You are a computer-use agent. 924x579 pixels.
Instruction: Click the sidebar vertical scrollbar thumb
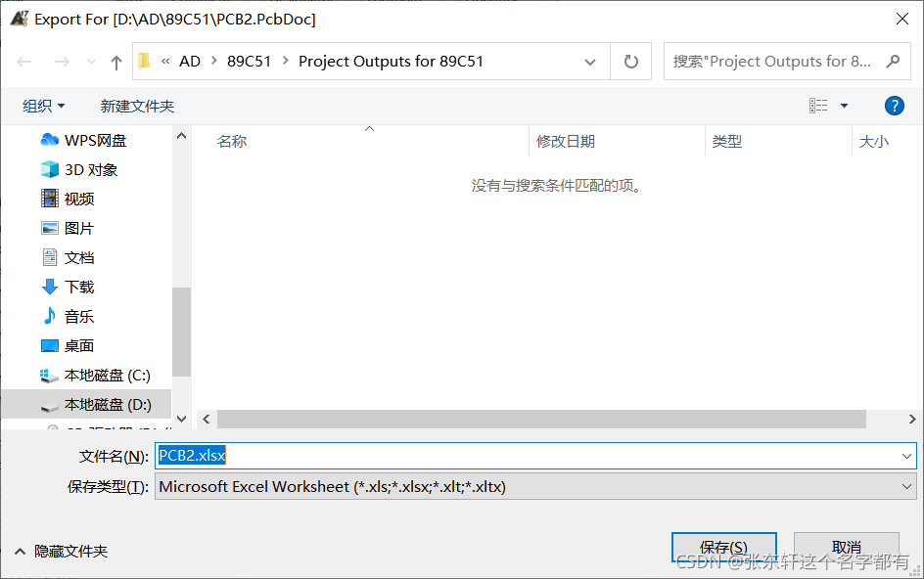click(x=181, y=332)
